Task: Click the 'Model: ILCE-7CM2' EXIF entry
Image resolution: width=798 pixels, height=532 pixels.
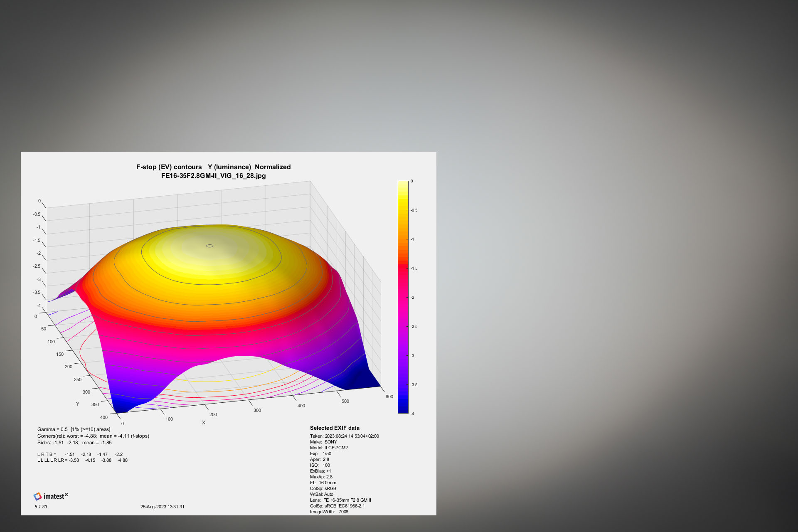Action: pos(329,448)
